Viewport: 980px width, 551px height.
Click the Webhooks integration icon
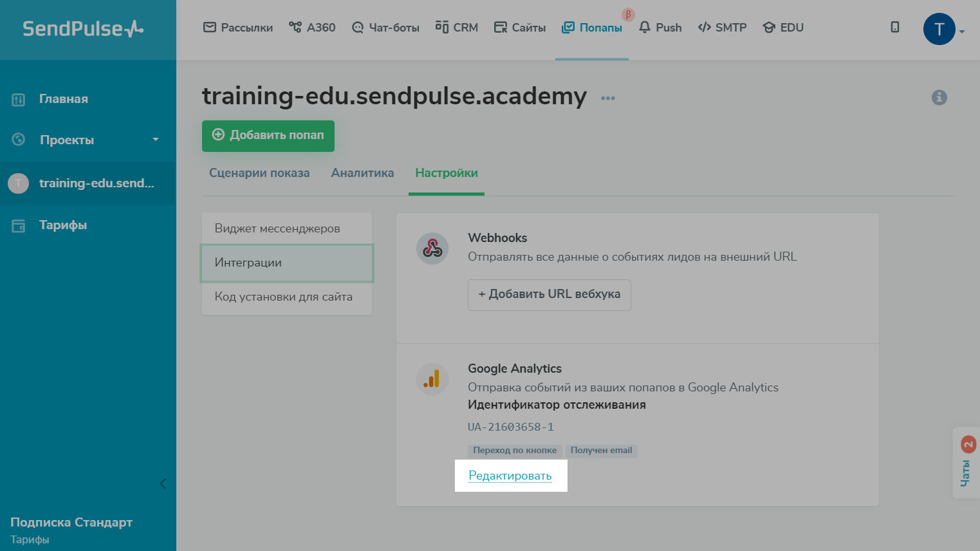tap(432, 248)
